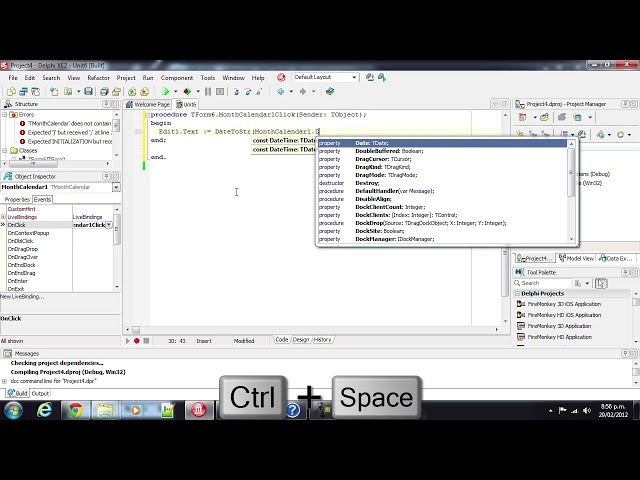The height and width of the screenshot is (480, 640).
Task: Collapse the Errors node in Structure
Action: tap(4, 115)
